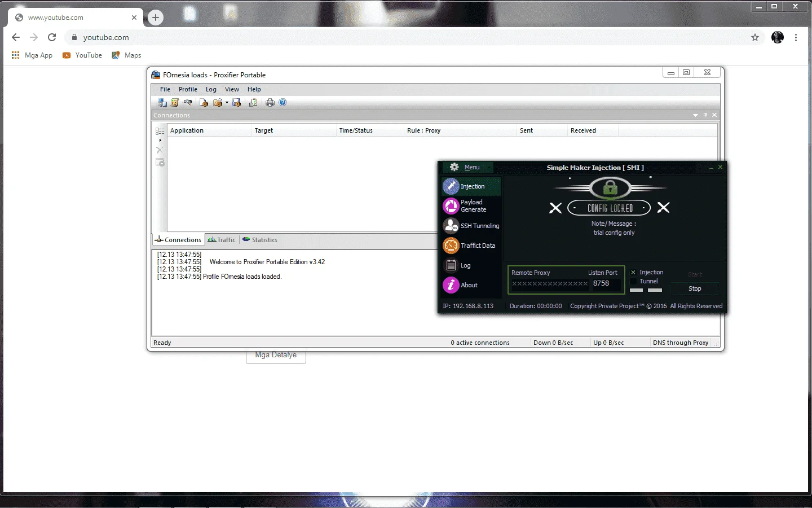Open Proxy Servers settings in Proxifier toolbar
The width and height of the screenshot is (812, 508).
[162, 103]
